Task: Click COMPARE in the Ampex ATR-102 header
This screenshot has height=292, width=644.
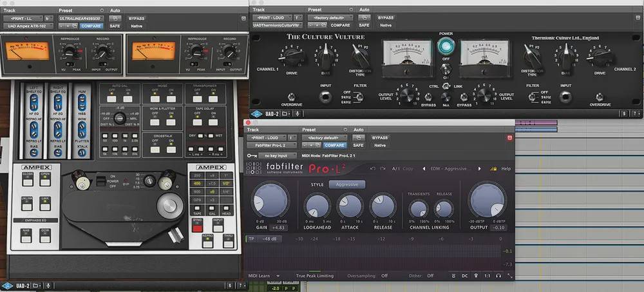Action: [91, 26]
